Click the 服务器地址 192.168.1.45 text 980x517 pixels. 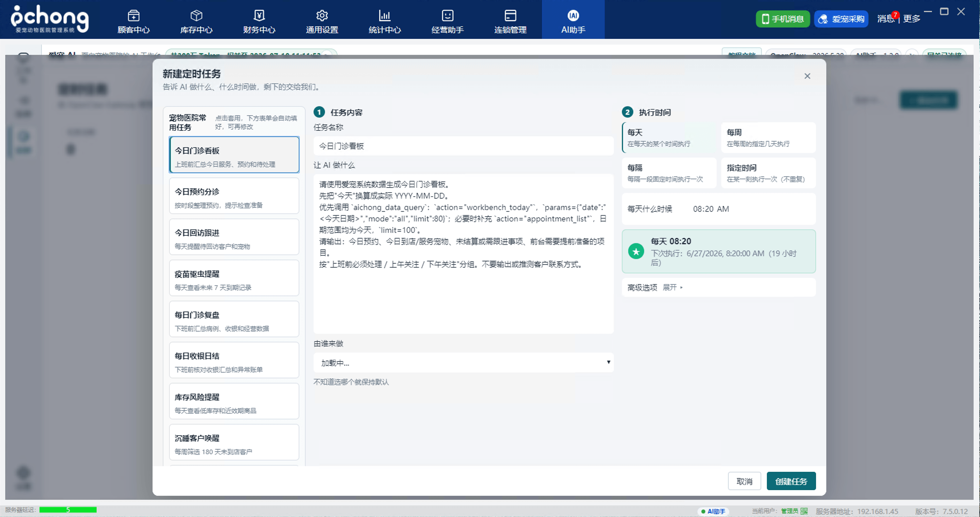[857, 511]
